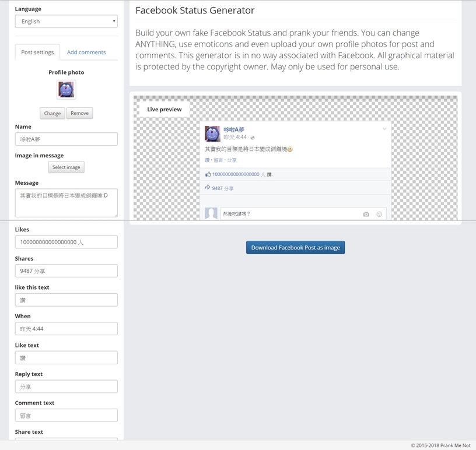
Task: Click the Share text field label
Action: 29,432
